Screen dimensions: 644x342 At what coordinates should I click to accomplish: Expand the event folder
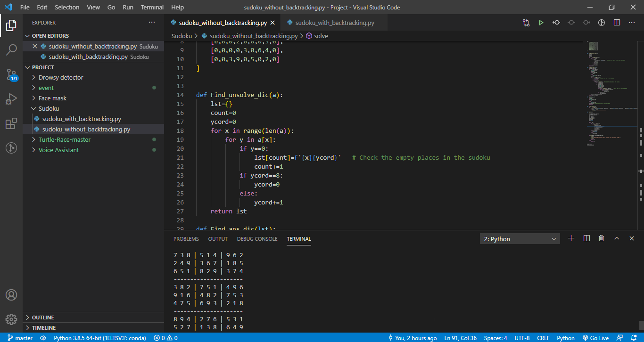93,88
